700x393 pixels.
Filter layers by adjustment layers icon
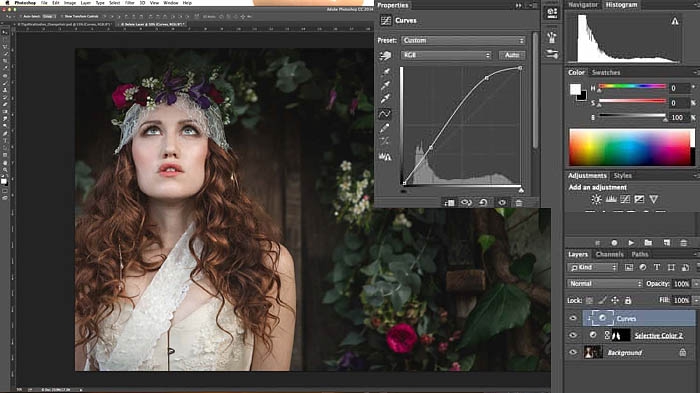(x=643, y=268)
